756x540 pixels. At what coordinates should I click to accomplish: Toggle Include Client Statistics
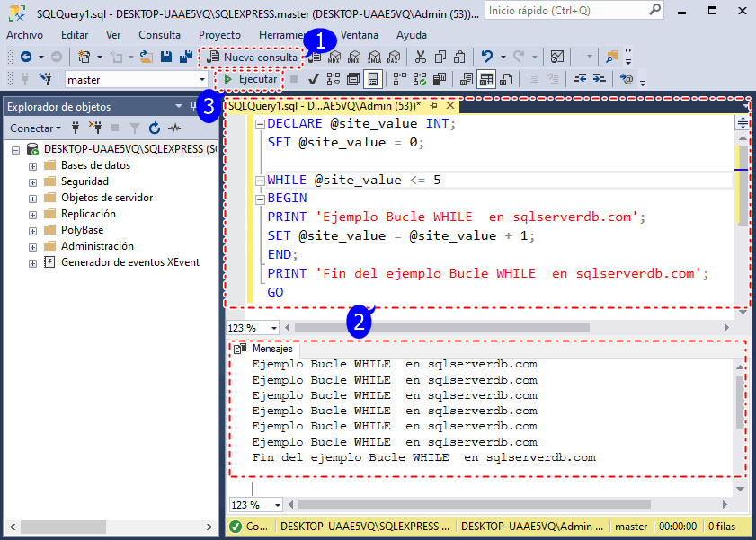[440, 79]
